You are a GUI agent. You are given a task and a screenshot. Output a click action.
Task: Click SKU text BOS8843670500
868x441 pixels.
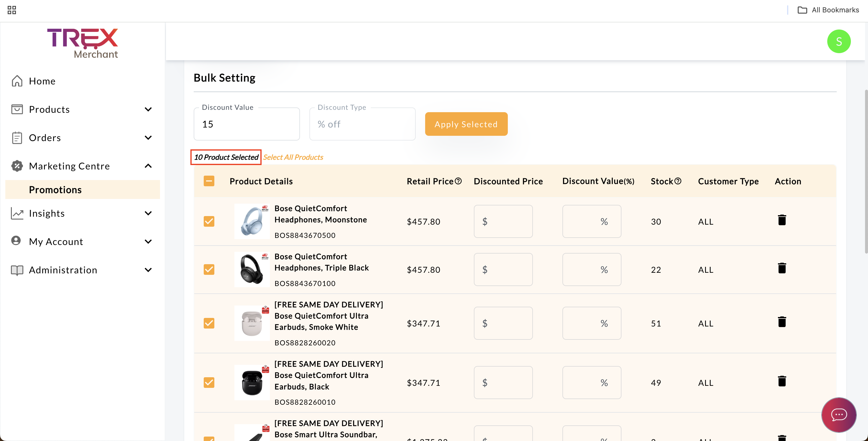[305, 235]
